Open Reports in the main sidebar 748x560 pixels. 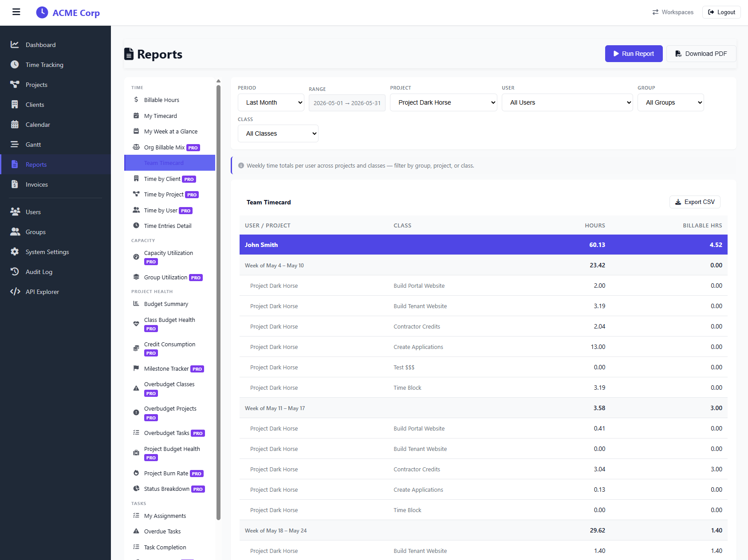click(55, 164)
